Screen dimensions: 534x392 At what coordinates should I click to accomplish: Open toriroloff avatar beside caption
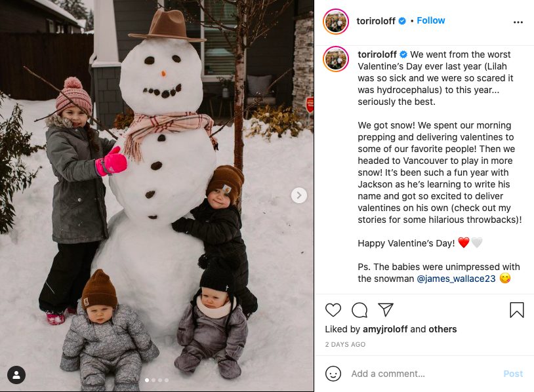336,59
